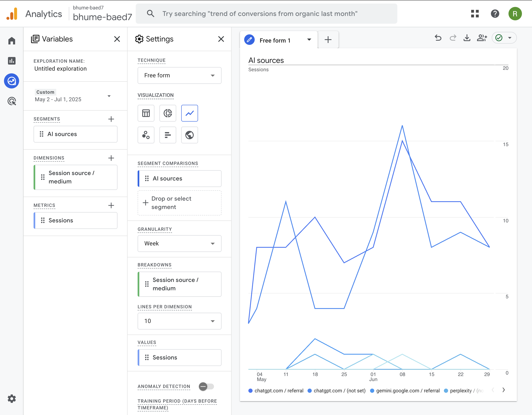Click the Training Period heading label

(177, 404)
